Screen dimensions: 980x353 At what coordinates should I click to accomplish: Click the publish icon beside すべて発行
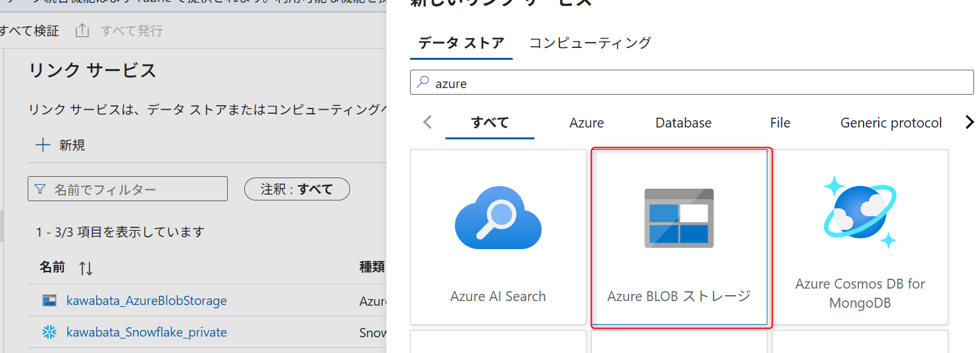[x=82, y=30]
